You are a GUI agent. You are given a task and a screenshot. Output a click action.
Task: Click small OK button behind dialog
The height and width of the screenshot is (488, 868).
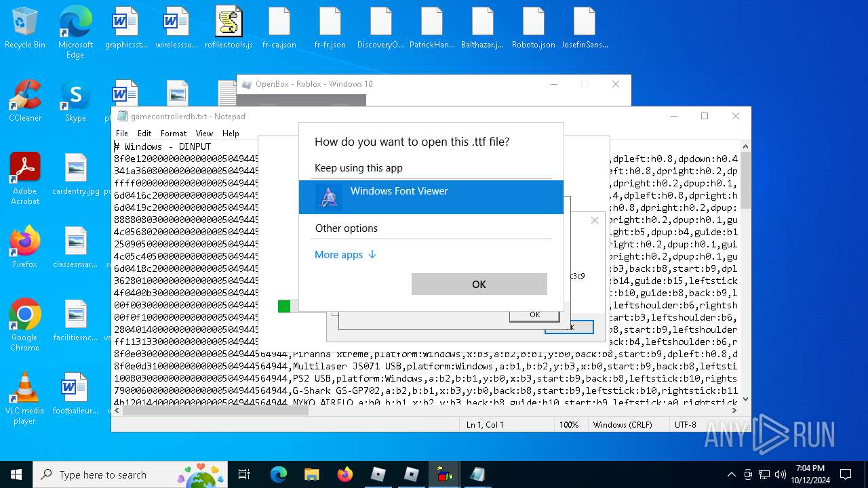[x=534, y=314]
